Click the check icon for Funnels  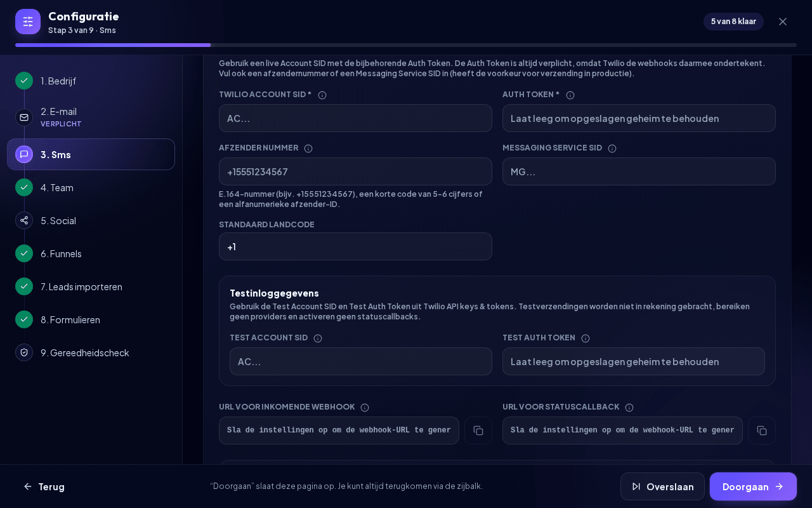click(x=24, y=253)
